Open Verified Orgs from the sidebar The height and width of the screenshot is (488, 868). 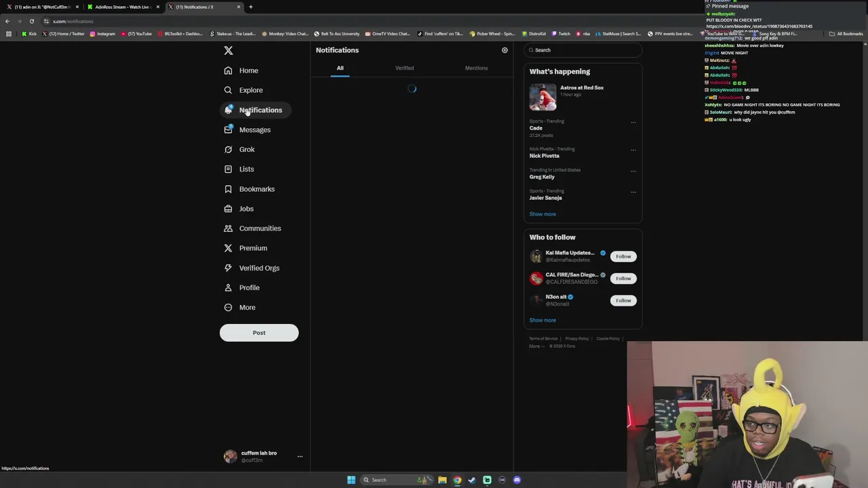(x=252, y=268)
